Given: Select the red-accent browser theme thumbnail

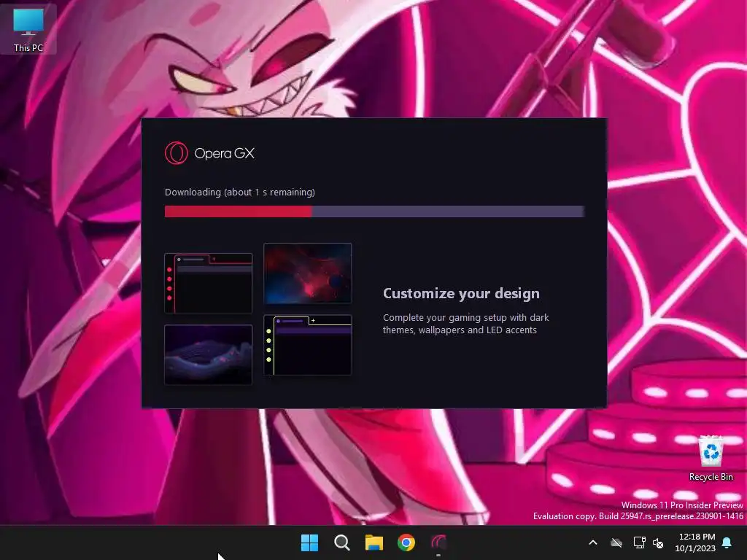Looking at the screenshot, I should click(208, 284).
